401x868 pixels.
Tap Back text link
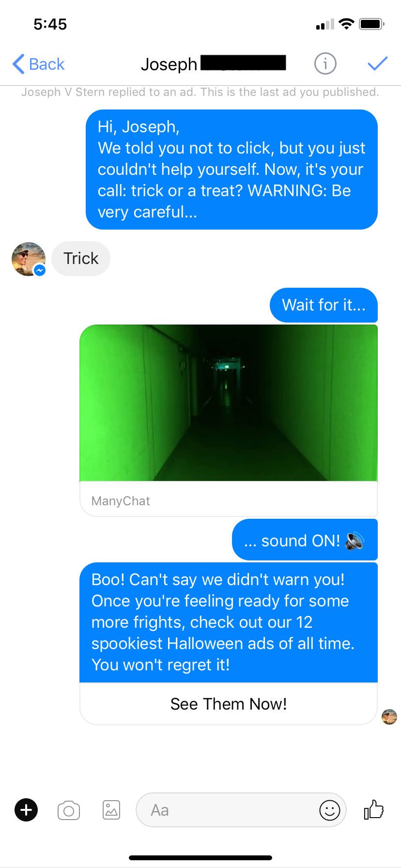click(46, 64)
